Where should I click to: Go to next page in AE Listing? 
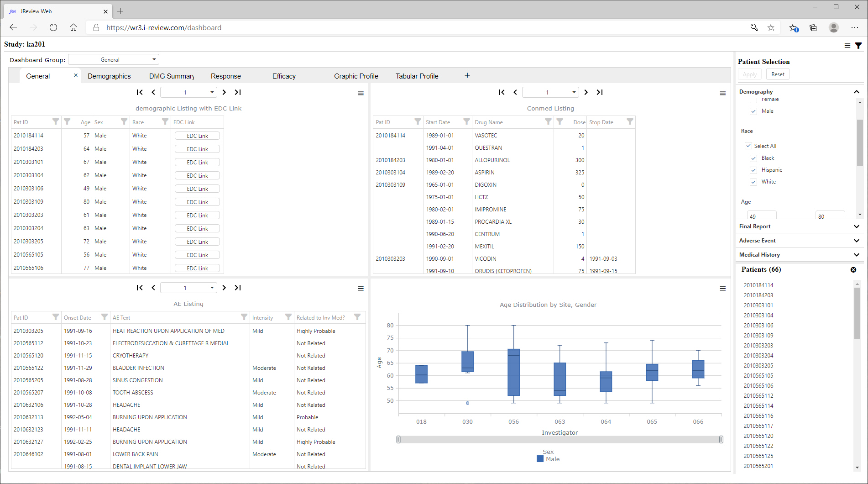coord(224,288)
